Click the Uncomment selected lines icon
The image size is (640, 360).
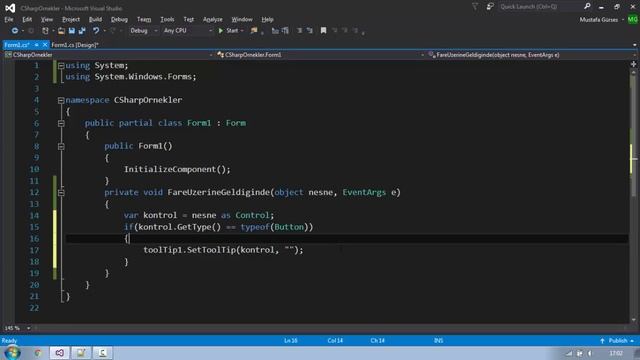(x=285, y=31)
